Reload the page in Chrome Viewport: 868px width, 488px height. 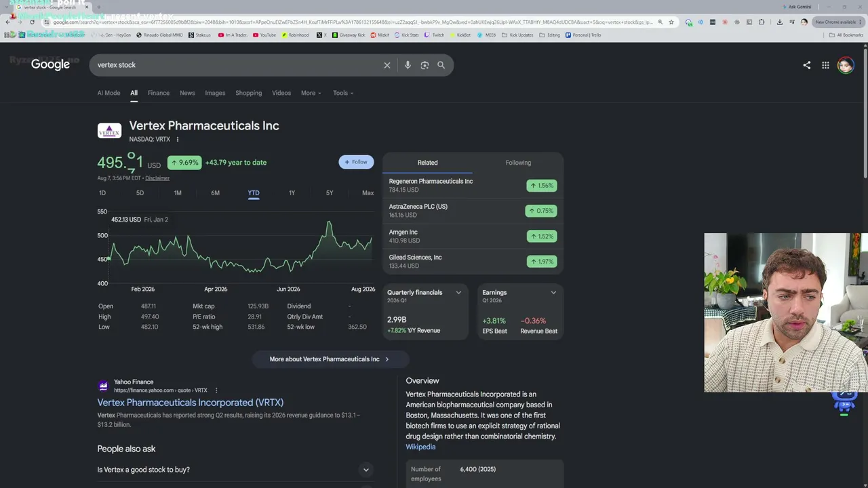click(x=32, y=22)
